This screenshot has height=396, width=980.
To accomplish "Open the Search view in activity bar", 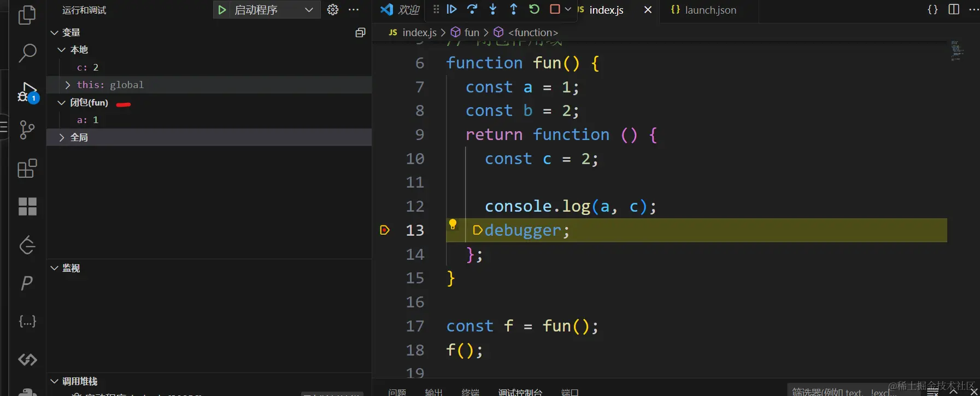I will (x=27, y=53).
